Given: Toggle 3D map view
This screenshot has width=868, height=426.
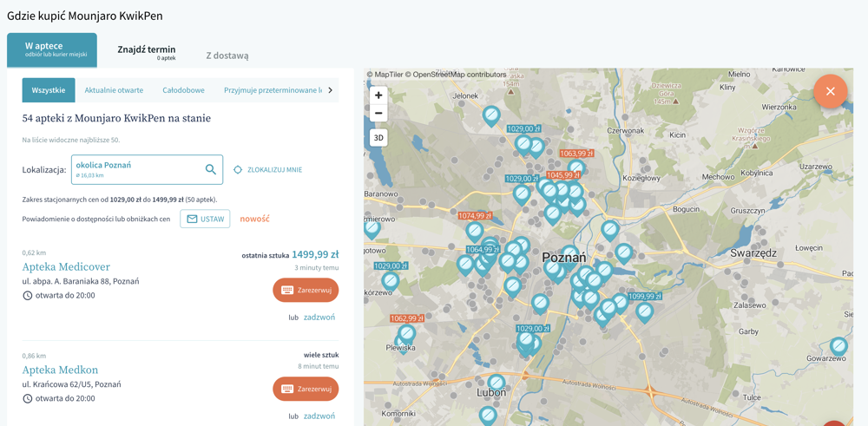Looking at the screenshot, I should 378,138.
